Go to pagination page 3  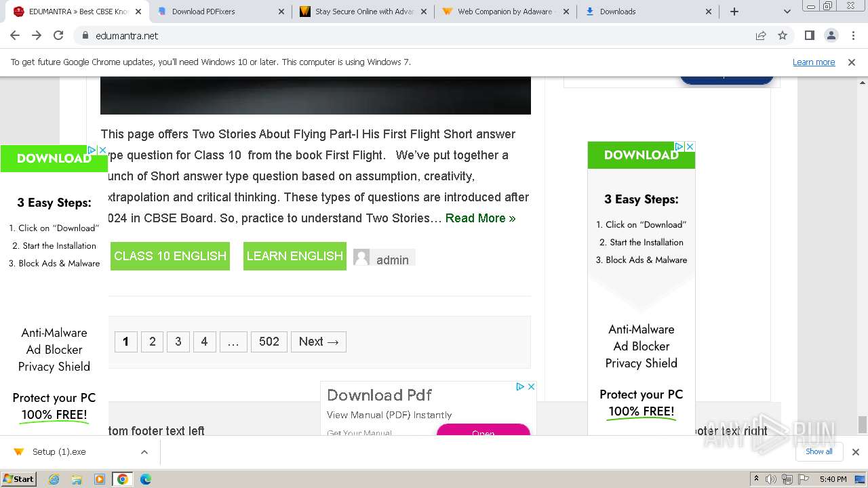point(178,342)
